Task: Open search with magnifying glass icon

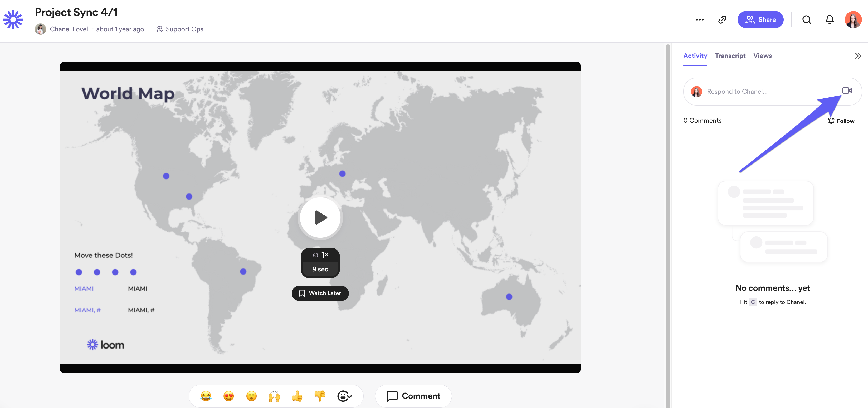Action: click(807, 19)
